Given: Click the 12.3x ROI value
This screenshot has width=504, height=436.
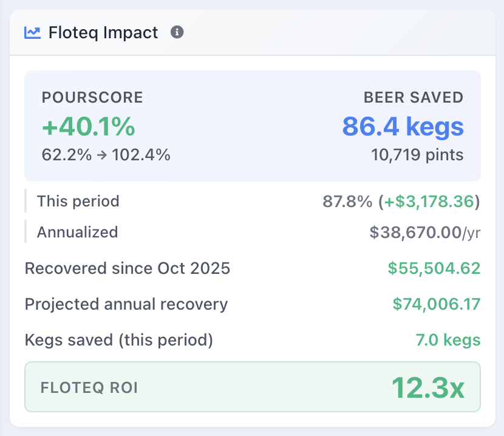Looking at the screenshot, I should point(428,388).
